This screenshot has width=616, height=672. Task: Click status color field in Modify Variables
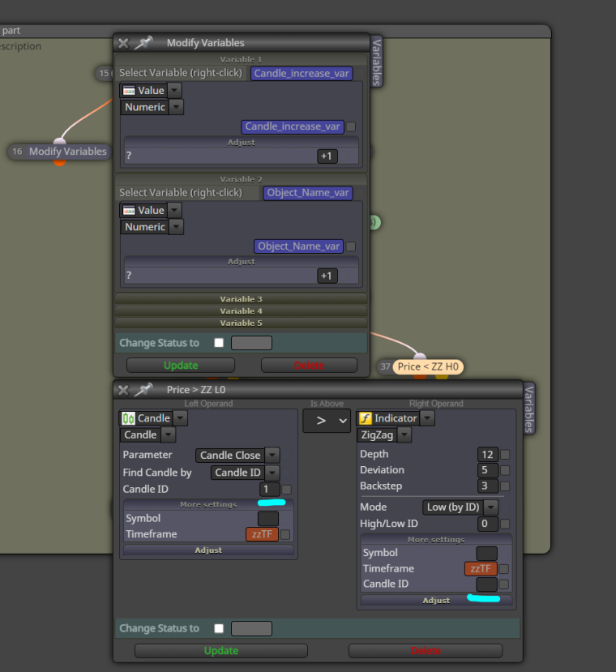251,343
